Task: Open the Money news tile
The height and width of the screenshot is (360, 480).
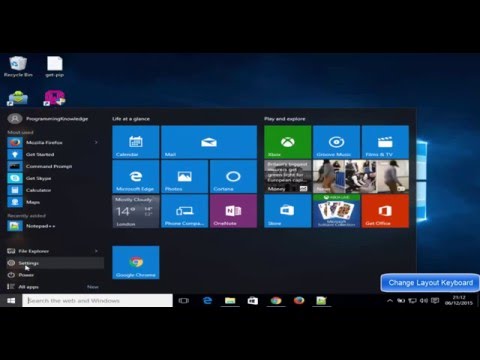Action: pos(288,177)
